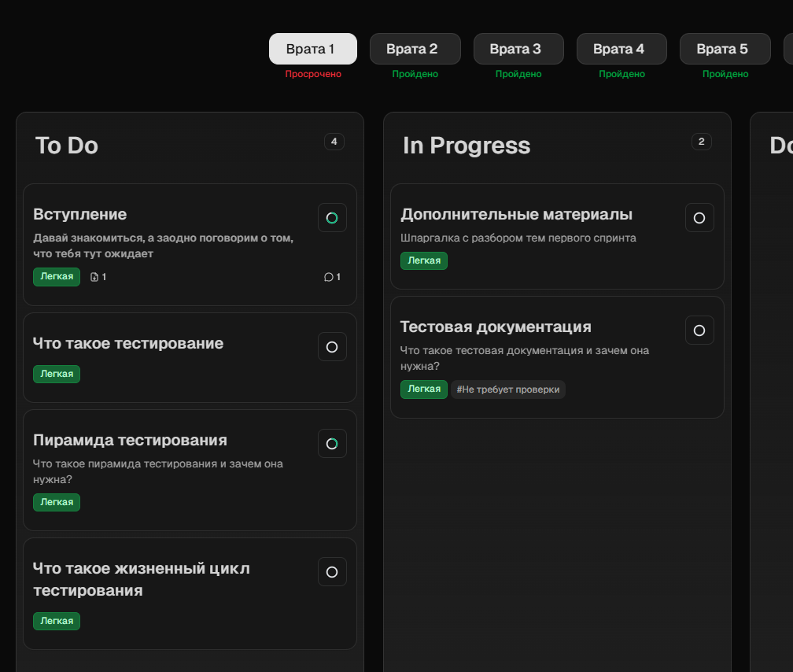The image size is (793, 672).
Task: Click Легкая label on Дополнительные материалы card
Action: tap(424, 260)
